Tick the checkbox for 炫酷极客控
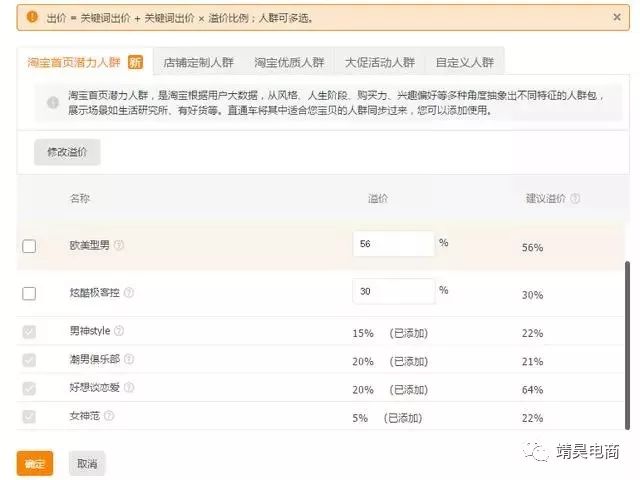Viewport: 640px width, 480px height. click(29, 293)
